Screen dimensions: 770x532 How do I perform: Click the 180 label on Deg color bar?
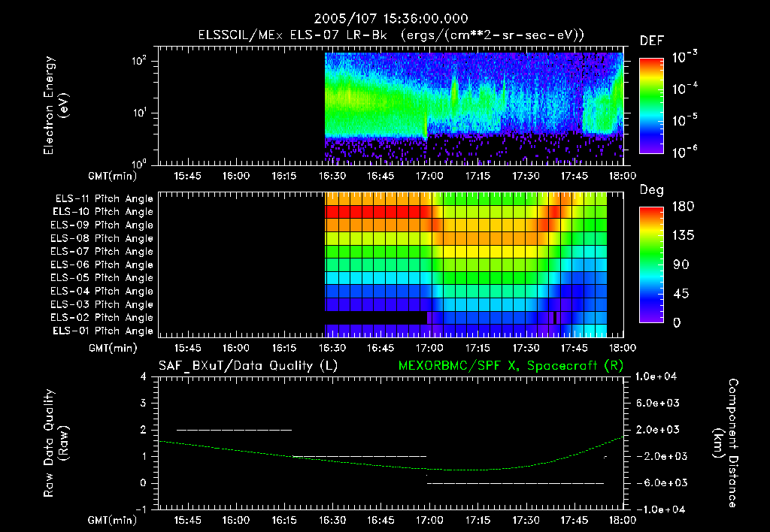click(x=683, y=207)
